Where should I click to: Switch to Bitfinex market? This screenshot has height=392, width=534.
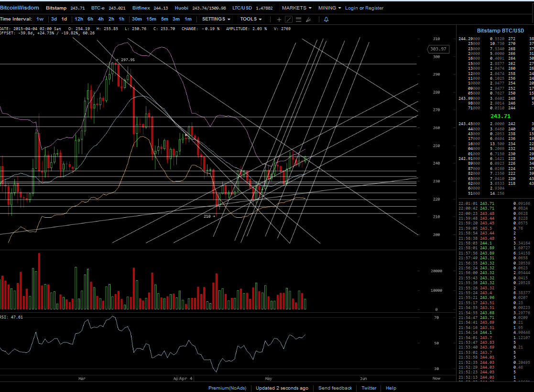pyautogui.click(x=141, y=8)
